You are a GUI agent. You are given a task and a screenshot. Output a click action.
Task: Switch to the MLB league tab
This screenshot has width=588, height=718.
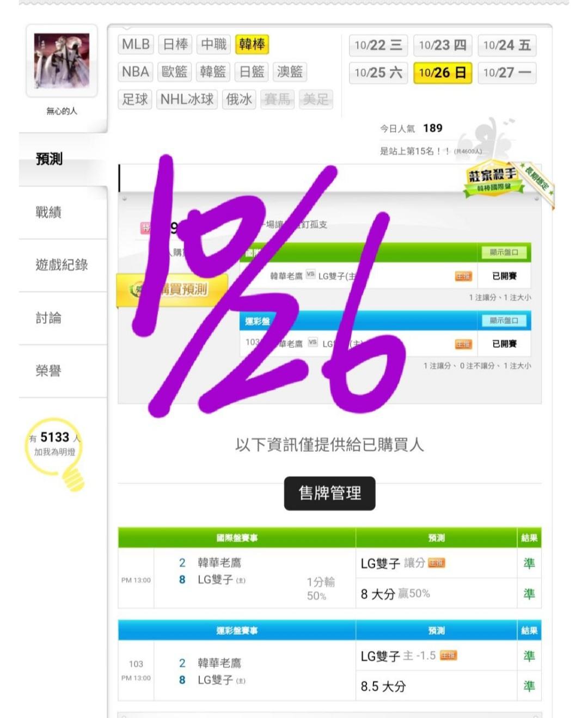[136, 44]
